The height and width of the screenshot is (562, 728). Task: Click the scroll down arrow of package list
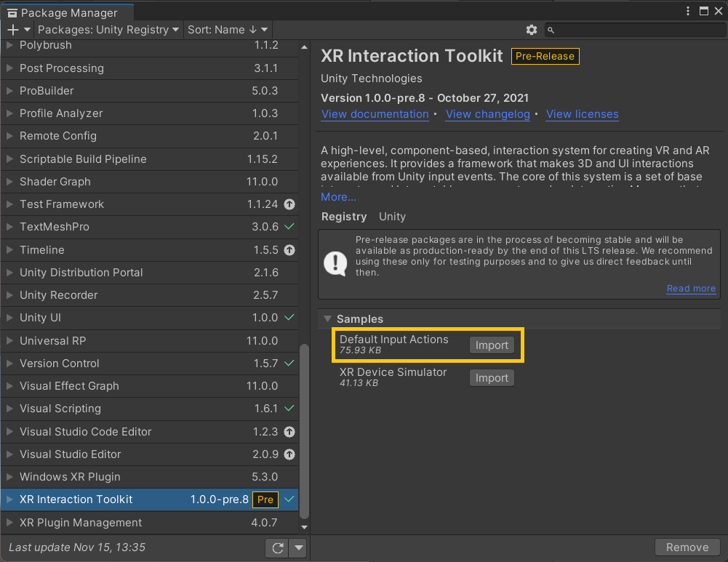[304, 527]
